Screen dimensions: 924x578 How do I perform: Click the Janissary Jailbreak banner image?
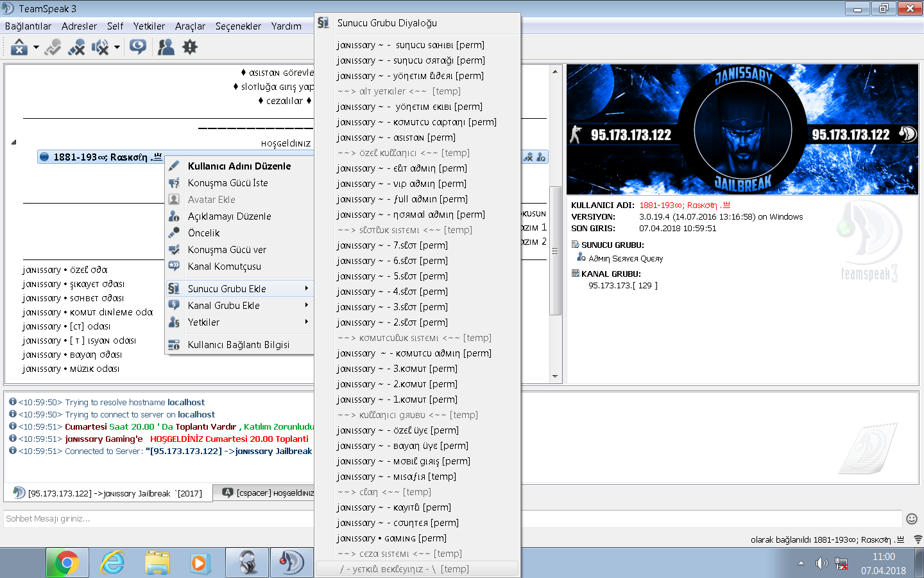[742, 130]
